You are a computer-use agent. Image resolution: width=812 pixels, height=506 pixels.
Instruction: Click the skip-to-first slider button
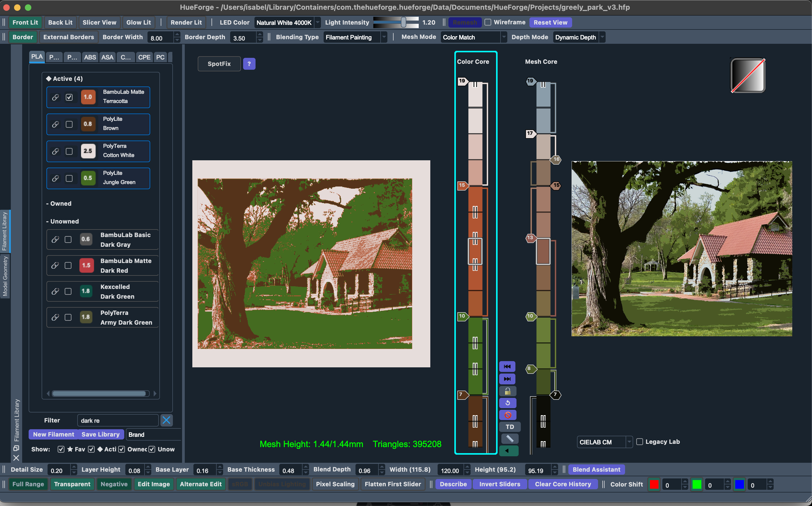(x=507, y=367)
